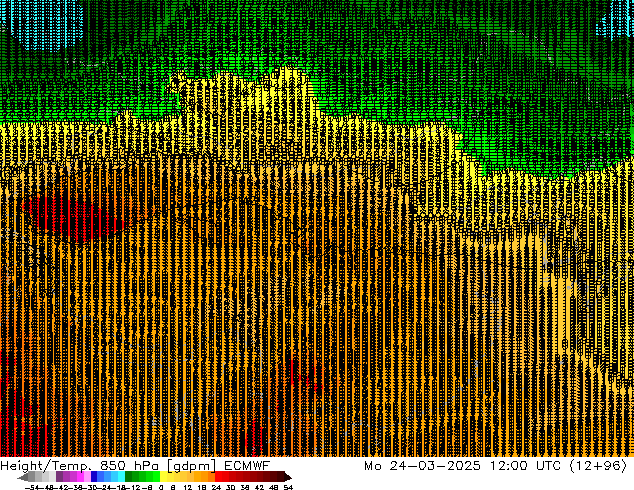Click the '24' legend value

[216, 487]
